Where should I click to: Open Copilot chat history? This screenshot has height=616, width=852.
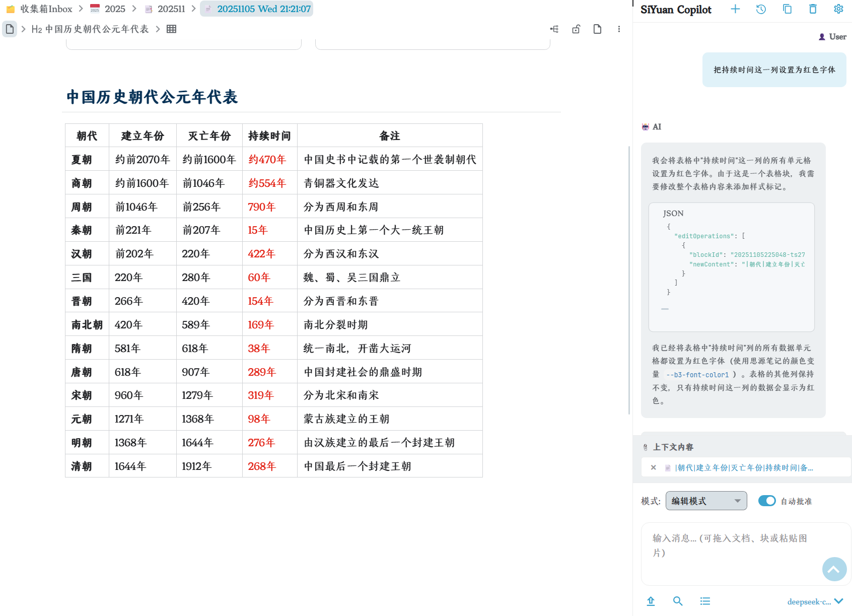[761, 9]
